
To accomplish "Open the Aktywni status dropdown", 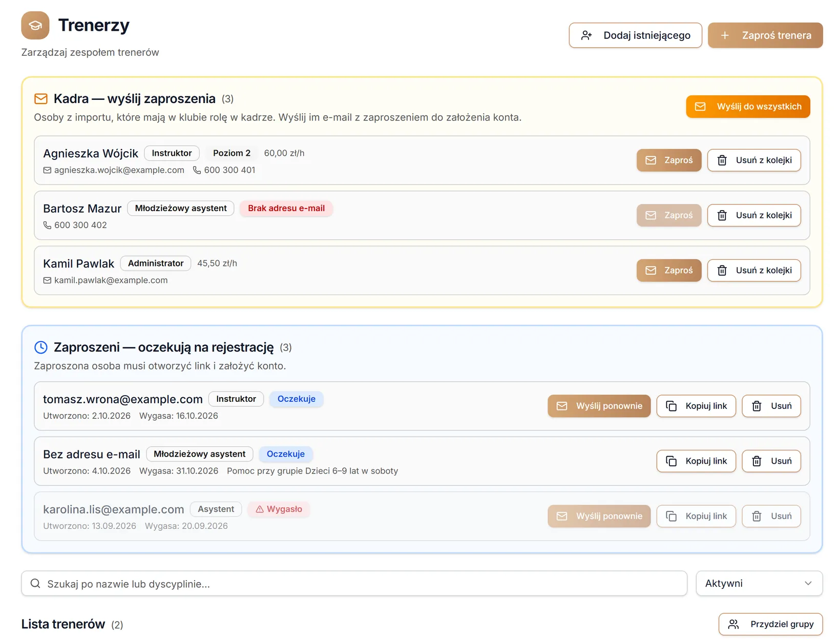I will (759, 584).
